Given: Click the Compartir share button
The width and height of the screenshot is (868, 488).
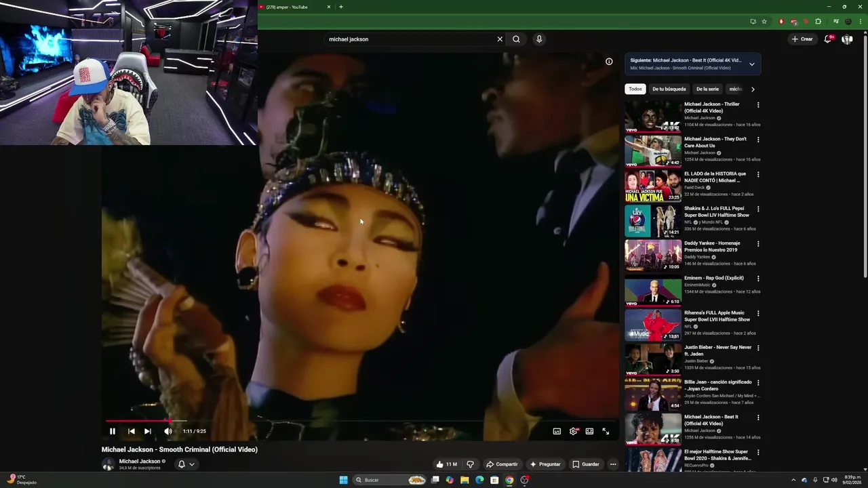Looking at the screenshot, I should [x=502, y=464].
